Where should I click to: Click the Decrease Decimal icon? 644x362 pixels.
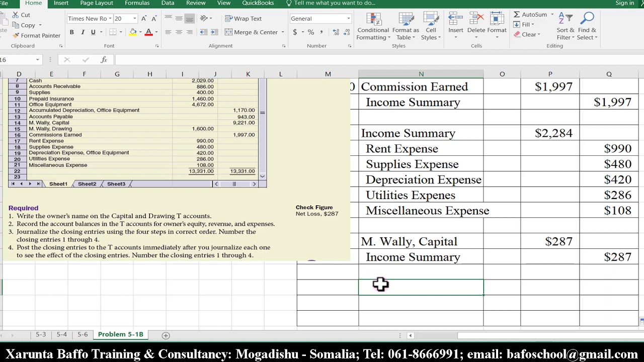pyautogui.click(x=346, y=32)
